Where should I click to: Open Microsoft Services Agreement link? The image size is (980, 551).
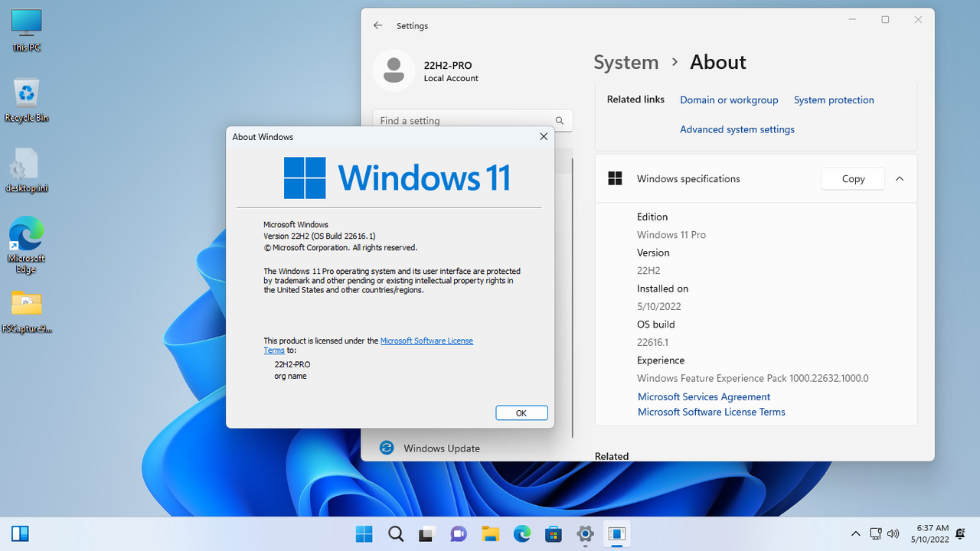[x=704, y=396]
